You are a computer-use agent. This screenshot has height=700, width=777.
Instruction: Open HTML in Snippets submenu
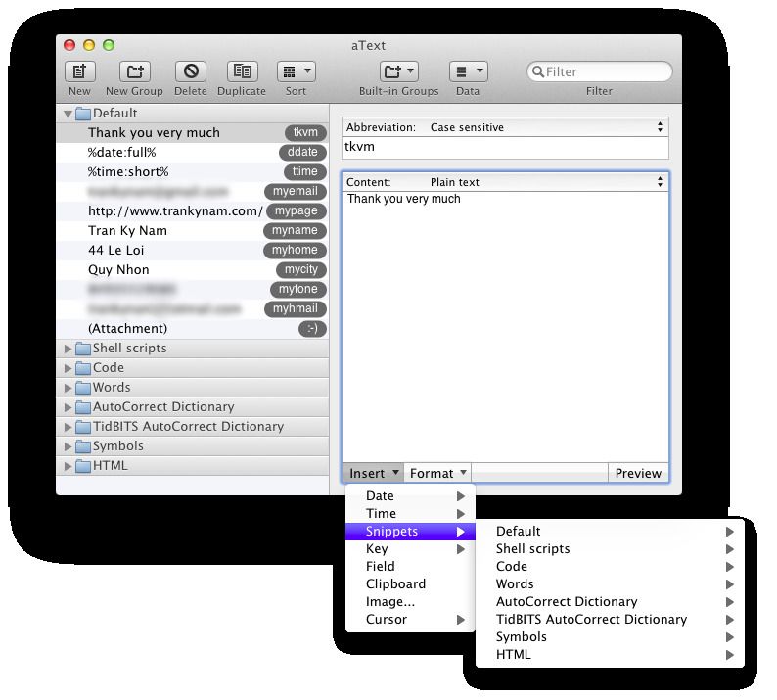click(610, 655)
